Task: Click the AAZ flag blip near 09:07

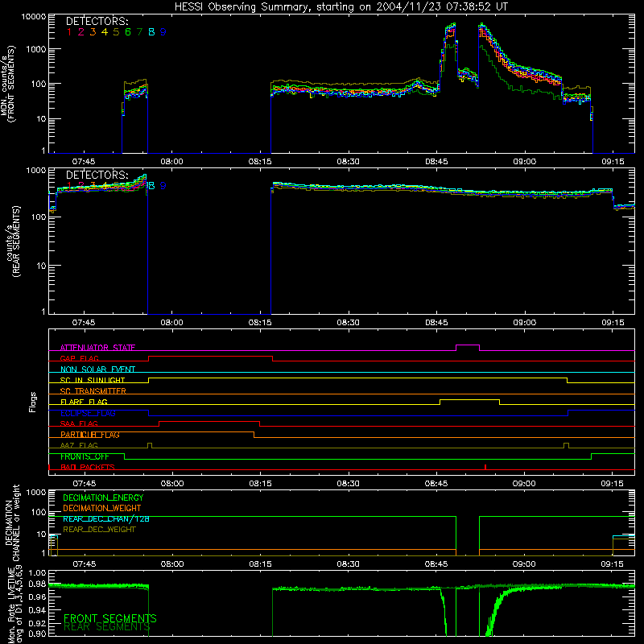Action: point(567,445)
